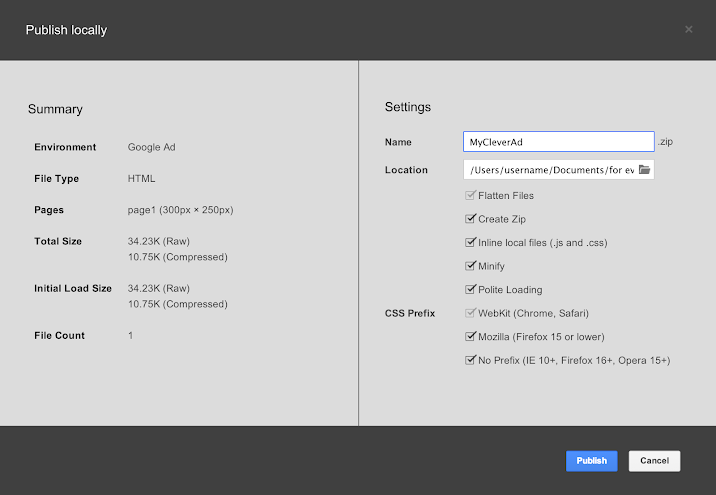Click the Location path field
The image size is (716, 495).
pyautogui.click(x=550, y=170)
